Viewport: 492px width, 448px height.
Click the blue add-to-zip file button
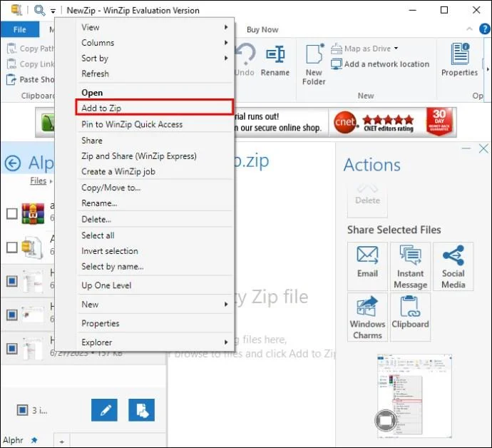pos(141,410)
